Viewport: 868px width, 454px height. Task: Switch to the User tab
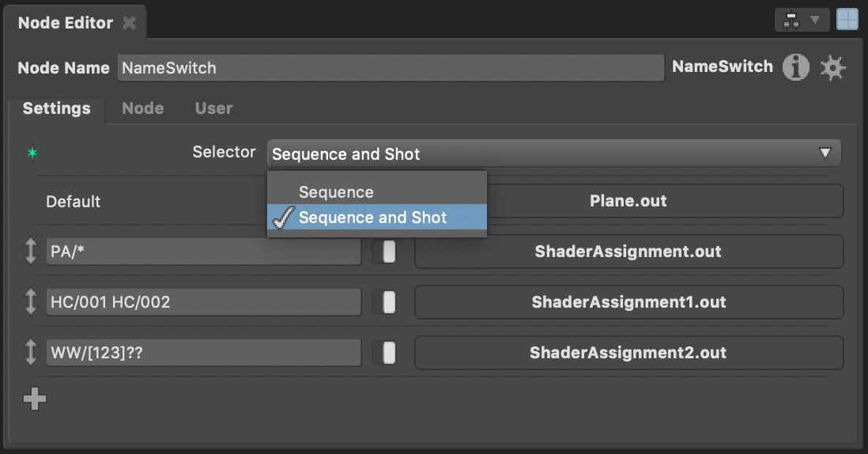pyautogui.click(x=213, y=108)
